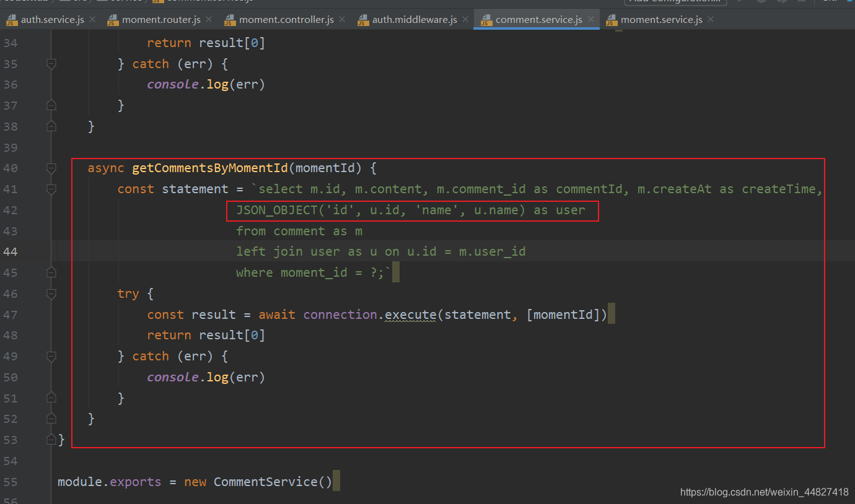
Task: Collapse the getCommentsByMomentId method at line 40
Action: 51,168
